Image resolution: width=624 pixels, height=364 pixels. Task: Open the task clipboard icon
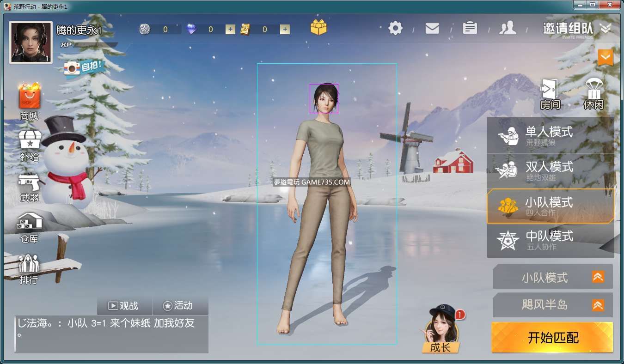pyautogui.click(x=470, y=28)
